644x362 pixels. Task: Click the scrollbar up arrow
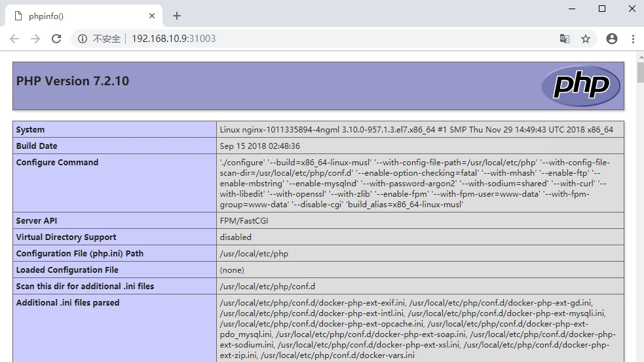click(x=641, y=56)
